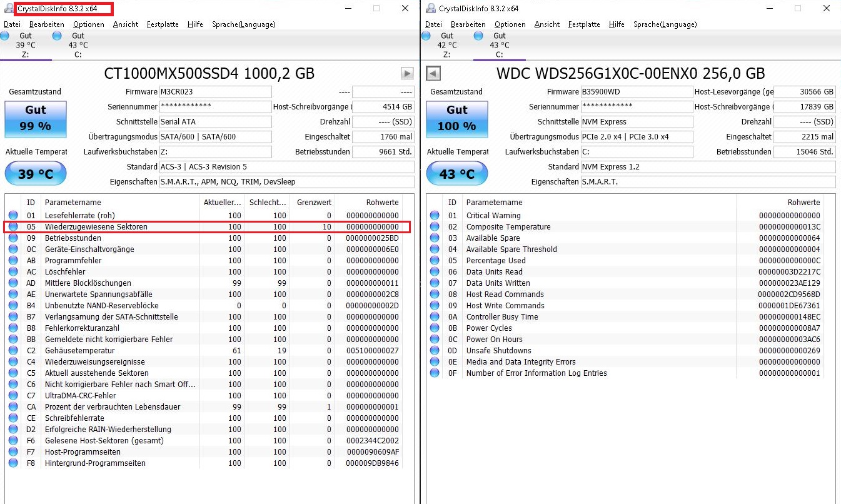Select the C: disk status orb in right window
841x504 pixels.
(479, 36)
